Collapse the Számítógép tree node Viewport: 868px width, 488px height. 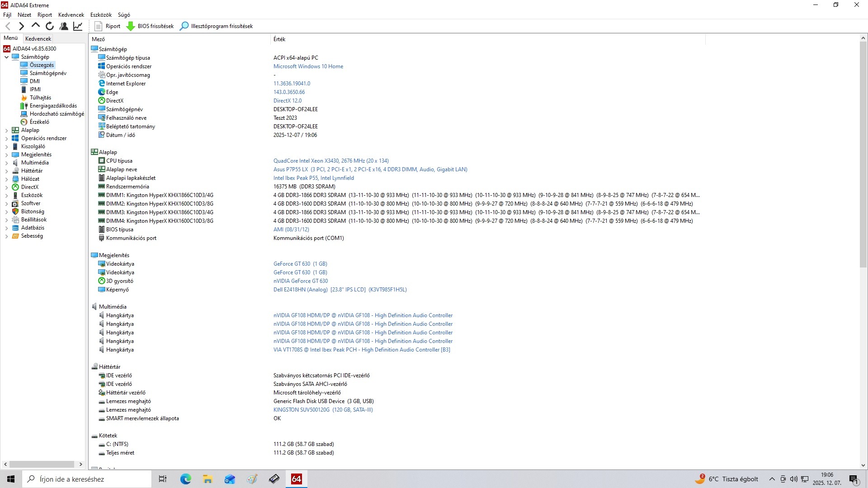[x=6, y=57]
